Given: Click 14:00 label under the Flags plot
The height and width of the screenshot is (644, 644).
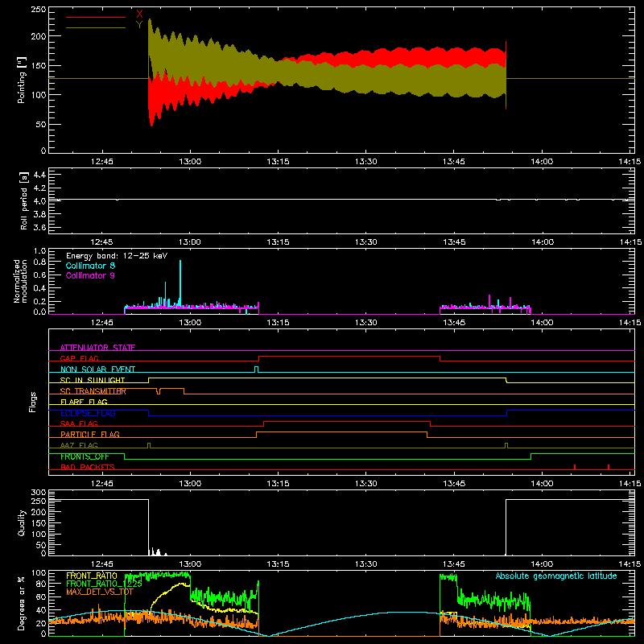Looking at the screenshot, I should 542,484.
